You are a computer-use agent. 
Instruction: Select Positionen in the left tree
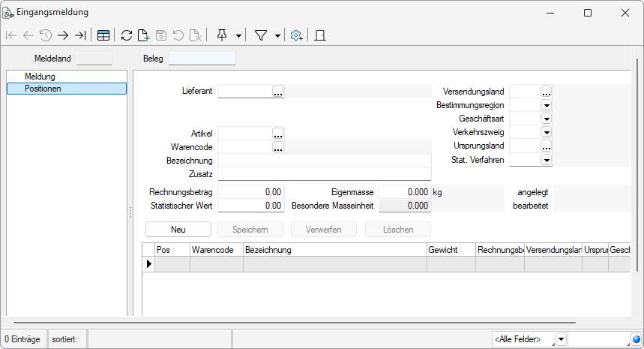pyautogui.click(x=43, y=89)
